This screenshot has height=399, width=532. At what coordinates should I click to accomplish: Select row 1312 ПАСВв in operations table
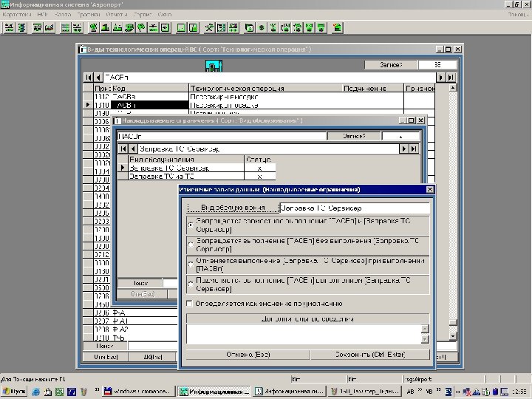(x=259, y=97)
